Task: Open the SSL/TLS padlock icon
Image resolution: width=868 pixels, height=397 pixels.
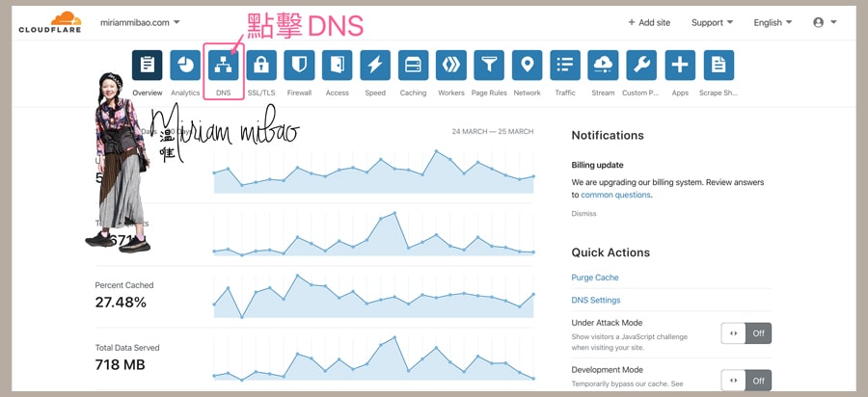Action: (261, 66)
